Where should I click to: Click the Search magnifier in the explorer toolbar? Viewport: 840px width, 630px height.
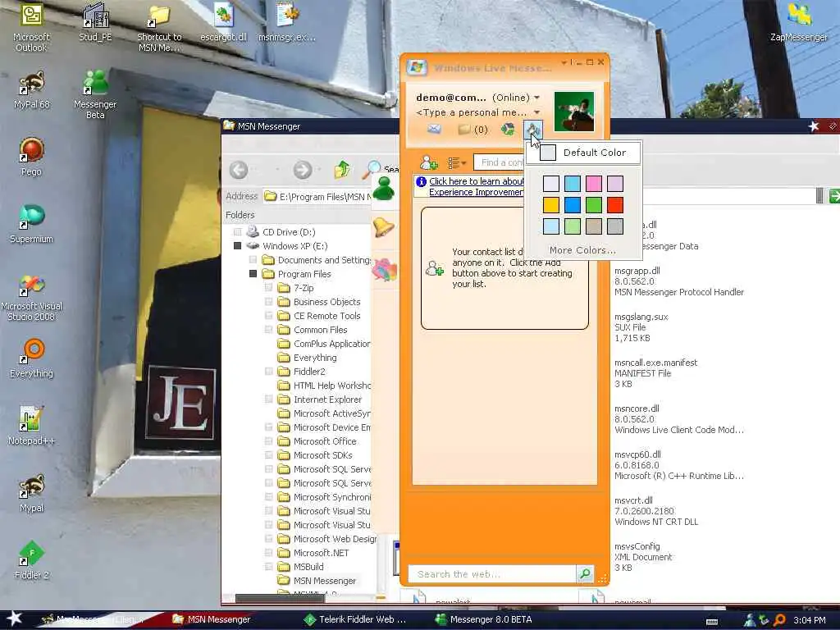(x=372, y=170)
